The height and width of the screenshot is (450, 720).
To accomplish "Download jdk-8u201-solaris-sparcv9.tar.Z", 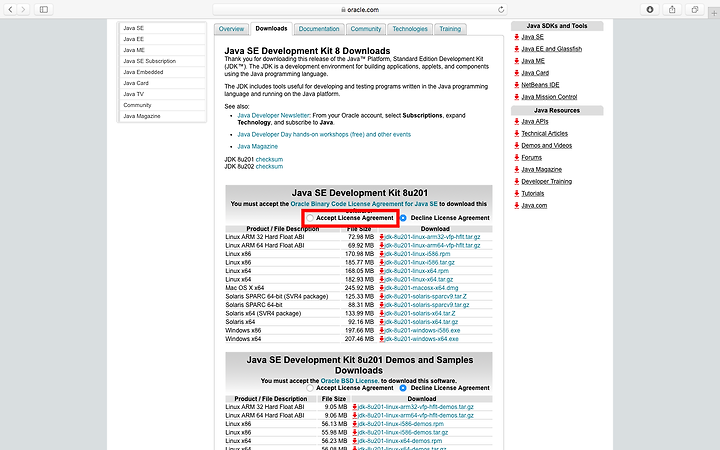I will [425, 296].
